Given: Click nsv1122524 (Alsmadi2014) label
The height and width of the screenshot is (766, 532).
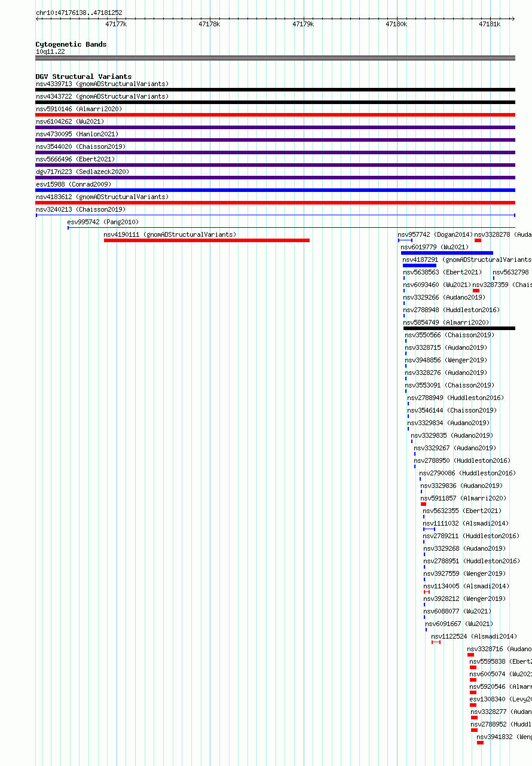Looking at the screenshot, I should pyautogui.click(x=474, y=636).
